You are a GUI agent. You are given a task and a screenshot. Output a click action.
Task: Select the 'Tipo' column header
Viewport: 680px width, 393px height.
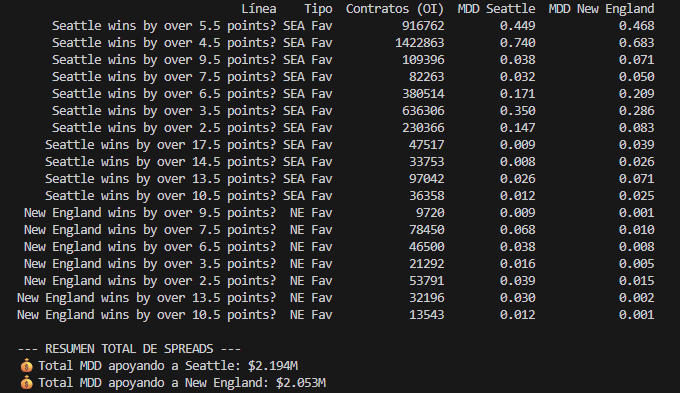coord(318,9)
